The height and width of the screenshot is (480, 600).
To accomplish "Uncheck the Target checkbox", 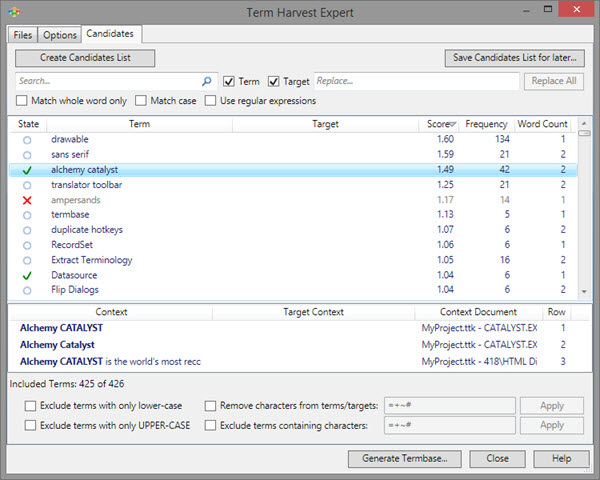I will pos(273,81).
